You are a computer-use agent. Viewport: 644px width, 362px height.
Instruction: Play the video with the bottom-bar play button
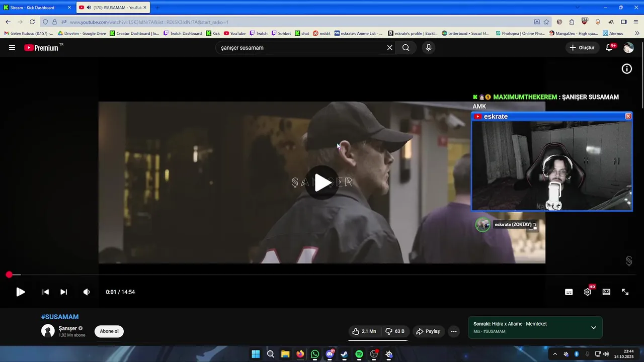pyautogui.click(x=21, y=292)
